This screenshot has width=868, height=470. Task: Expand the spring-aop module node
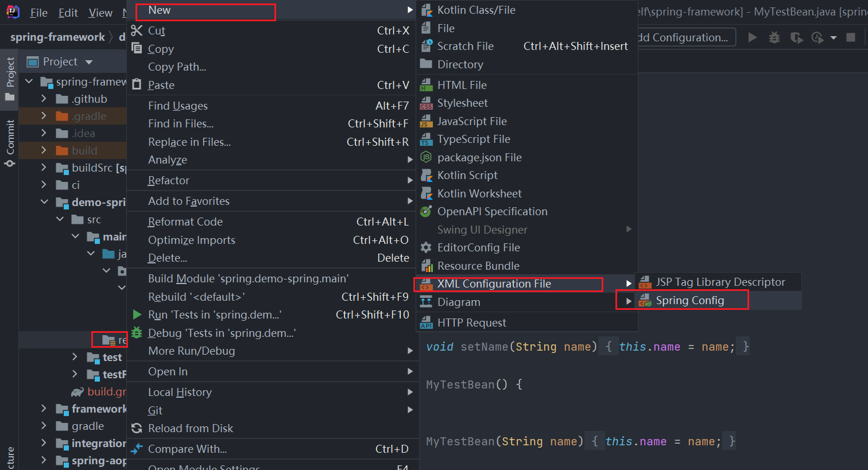[44, 460]
